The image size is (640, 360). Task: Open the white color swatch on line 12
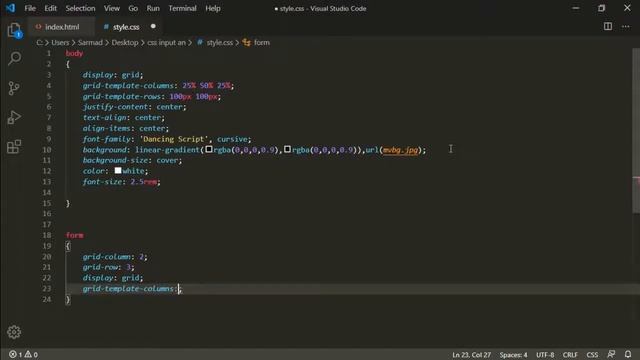click(118, 171)
